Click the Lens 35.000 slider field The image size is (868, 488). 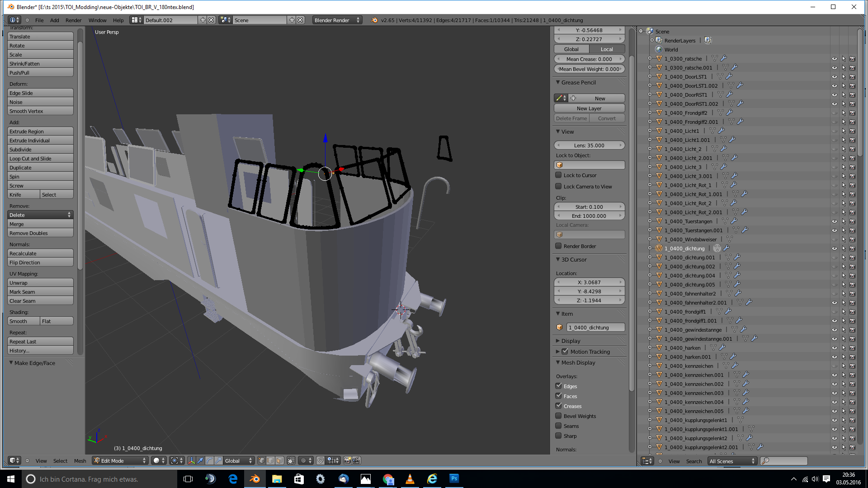pyautogui.click(x=589, y=145)
